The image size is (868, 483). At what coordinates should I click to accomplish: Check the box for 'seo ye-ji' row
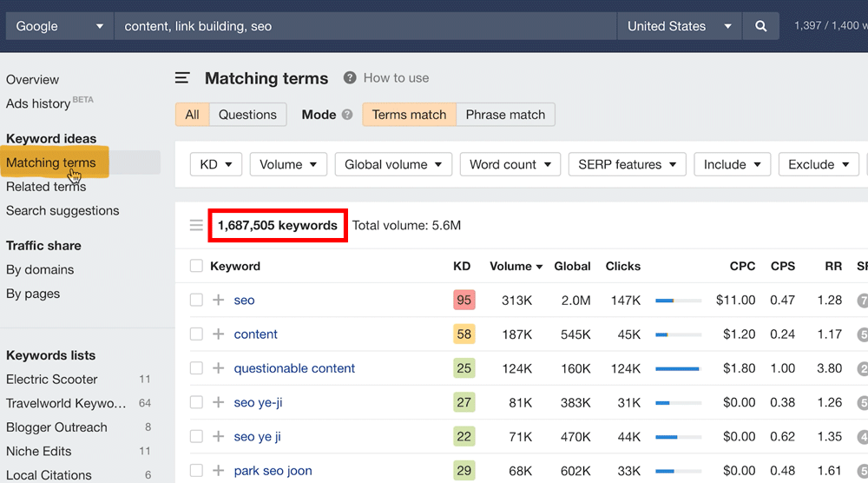point(196,402)
